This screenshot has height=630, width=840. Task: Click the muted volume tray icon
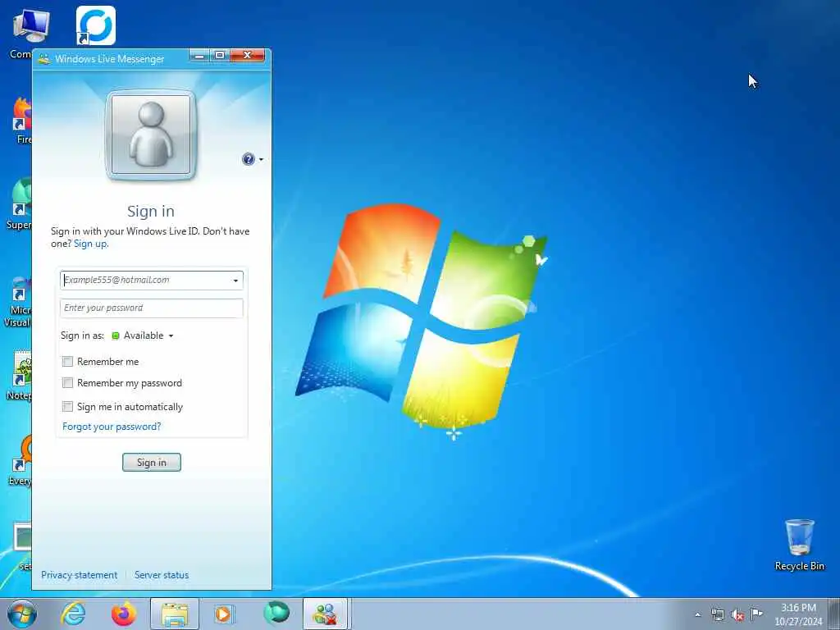tap(737, 615)
